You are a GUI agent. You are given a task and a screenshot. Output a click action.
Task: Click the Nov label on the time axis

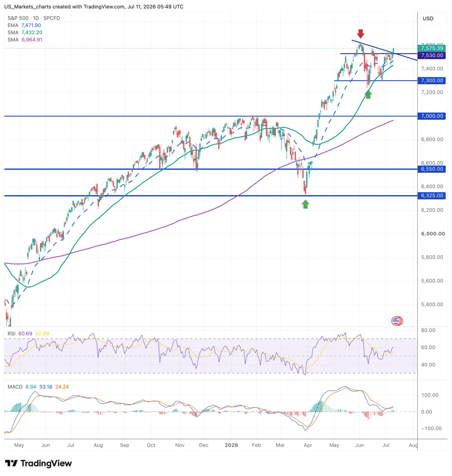[x=180, y=445]
